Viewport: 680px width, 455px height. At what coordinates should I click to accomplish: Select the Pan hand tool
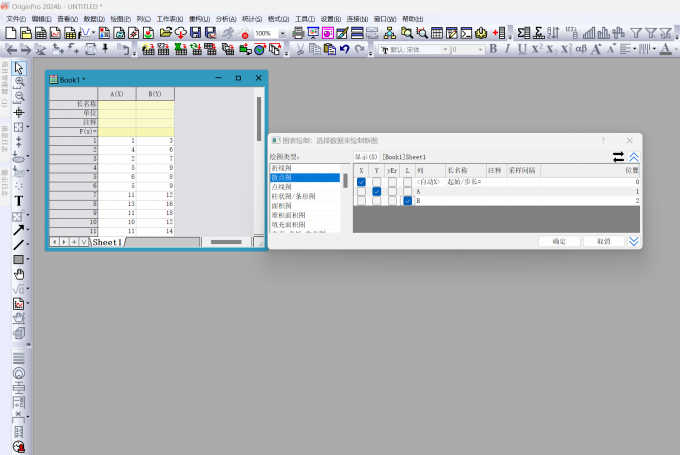tap(19, 274)
